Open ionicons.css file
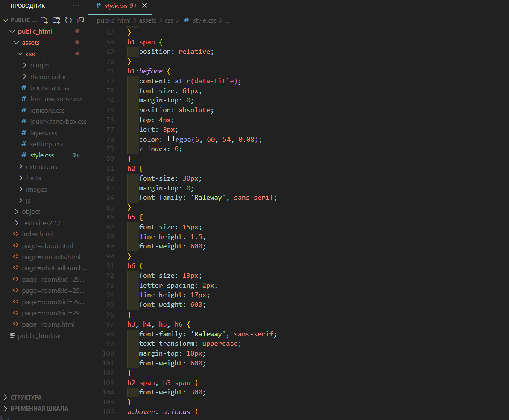This screenshot has width=509, height=420. [x=47, y=111]
